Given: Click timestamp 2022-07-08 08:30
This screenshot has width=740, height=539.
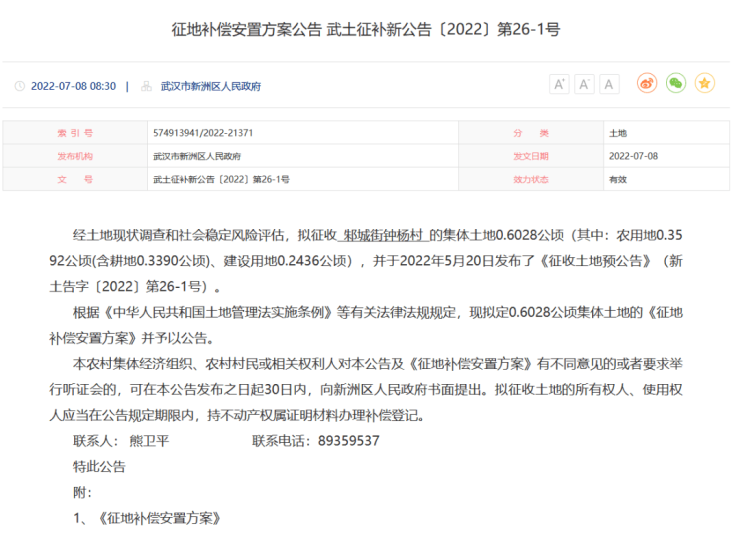Looking at the screenshot, I should [x=73, y=87].
